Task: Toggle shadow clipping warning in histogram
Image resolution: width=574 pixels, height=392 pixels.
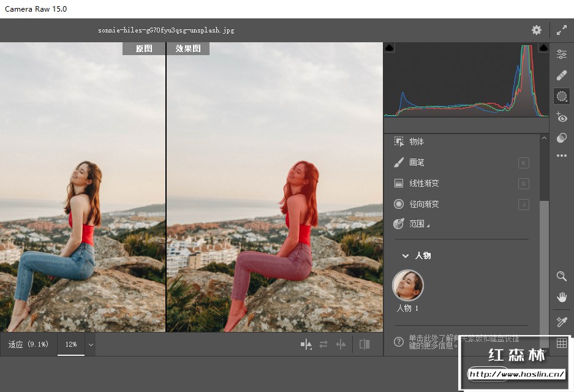Action: [390, 48]
